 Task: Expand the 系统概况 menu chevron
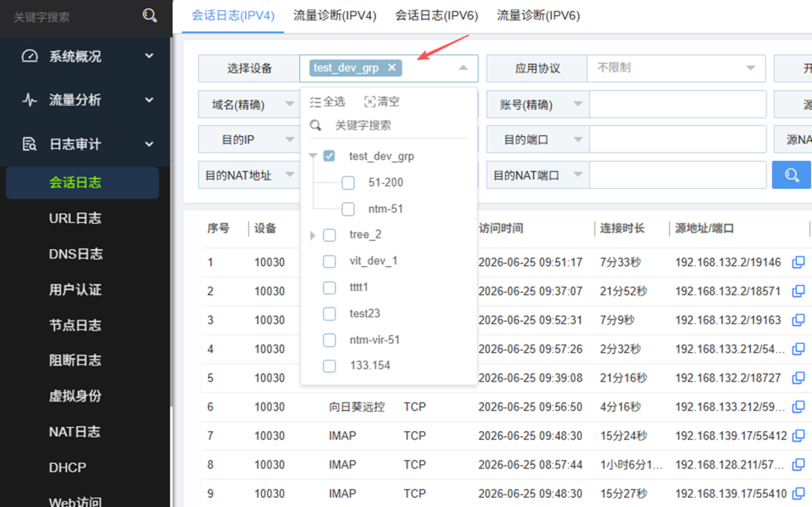click(149, 56)
